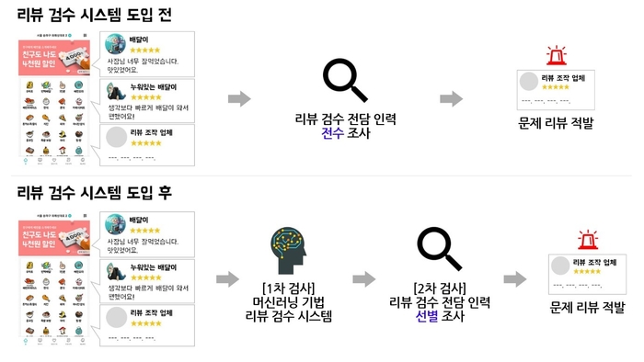Click gray arrow pointing to 전수 조사 magnifier
Image resolution: width=644 pixels, height=362 pixels.
(239, 99)
